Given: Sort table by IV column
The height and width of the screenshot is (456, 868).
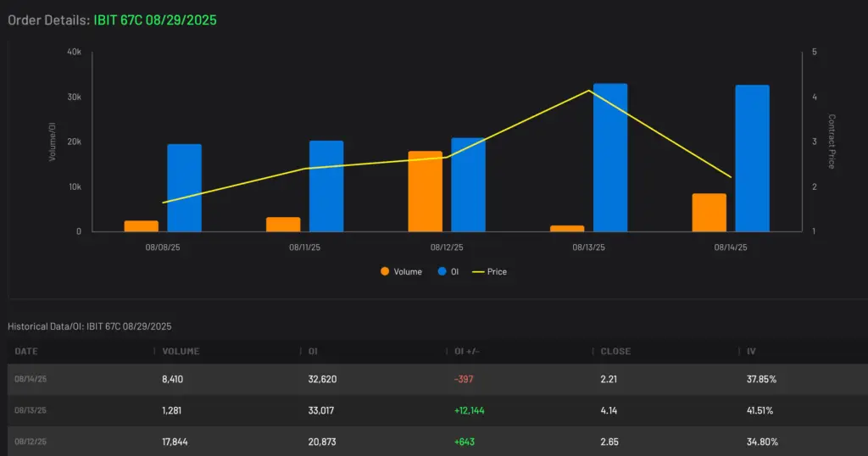Looking at the screenshot, I should point(751,352).
